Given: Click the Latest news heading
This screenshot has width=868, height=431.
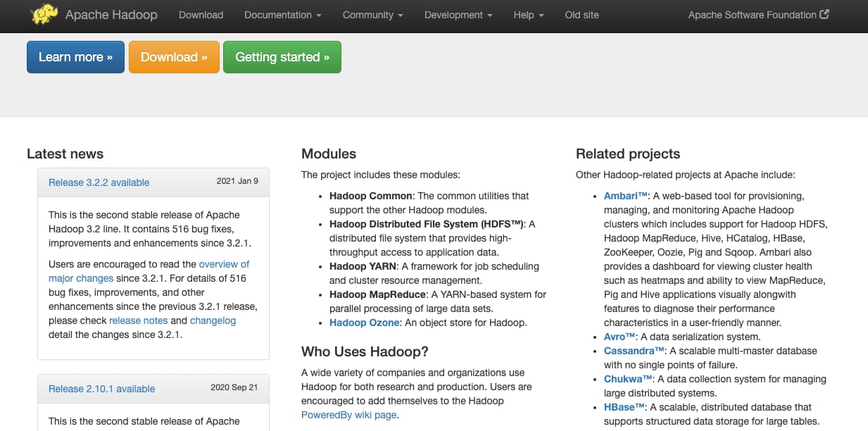Looking at the screenshot, I should 65,154.
